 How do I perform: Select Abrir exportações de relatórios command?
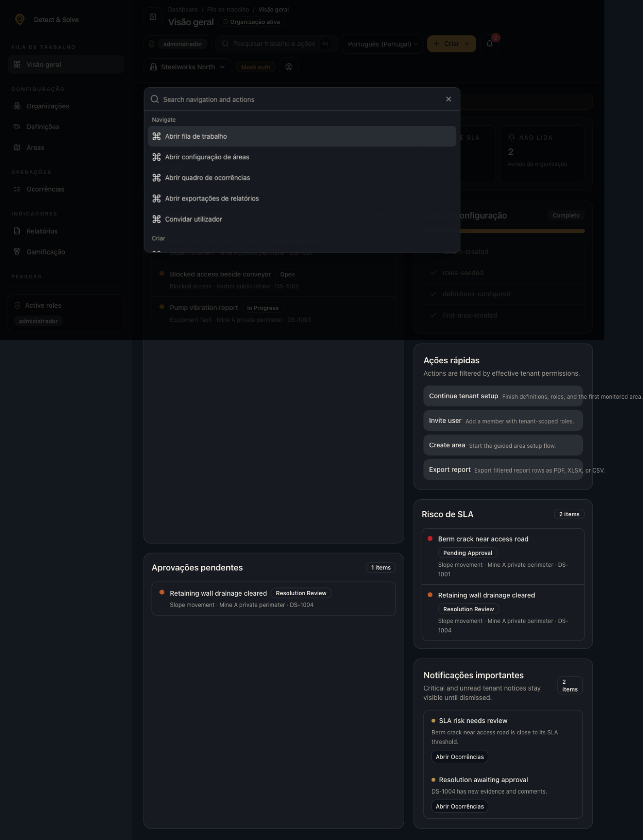[x=302, y=198]
